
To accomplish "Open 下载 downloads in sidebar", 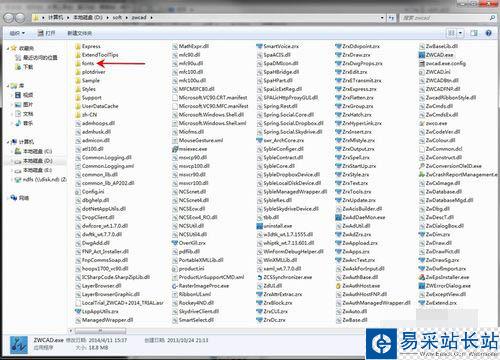I will [x=24, y=67].
